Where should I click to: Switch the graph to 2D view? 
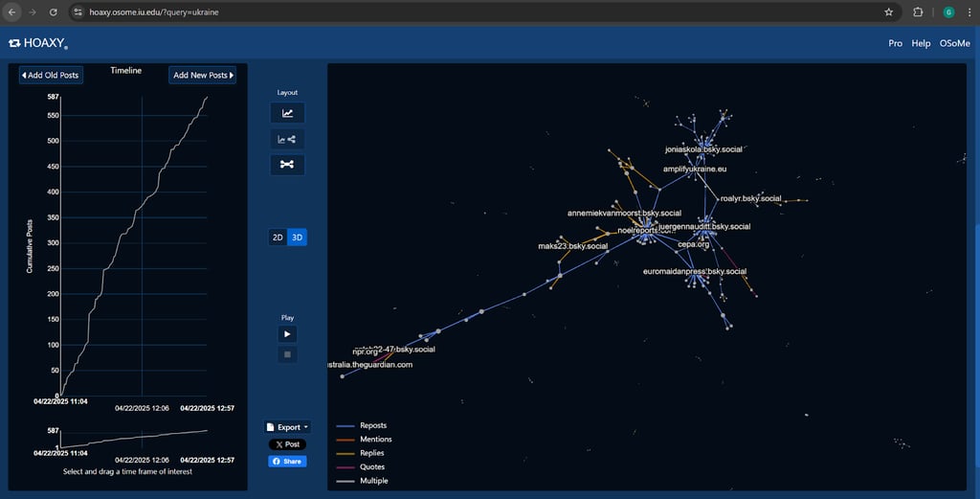(278, 237)
